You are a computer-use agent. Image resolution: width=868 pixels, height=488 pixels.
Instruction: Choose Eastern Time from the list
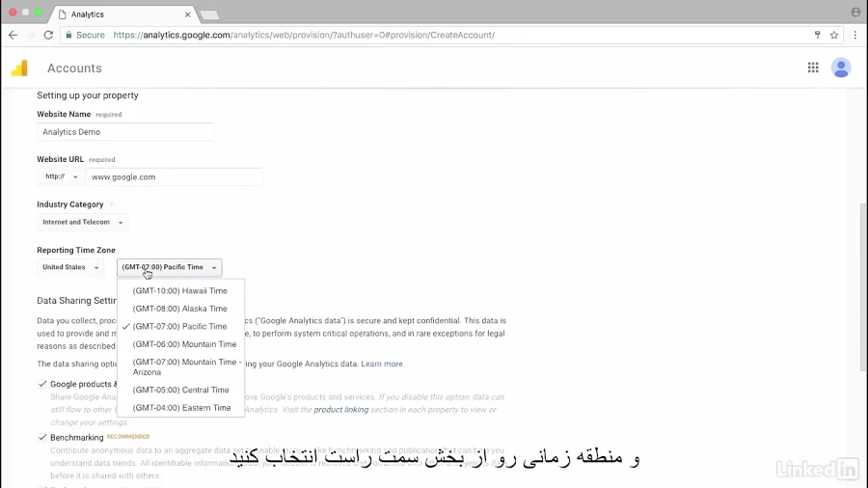pyautogui.click(x=181, y=408)
